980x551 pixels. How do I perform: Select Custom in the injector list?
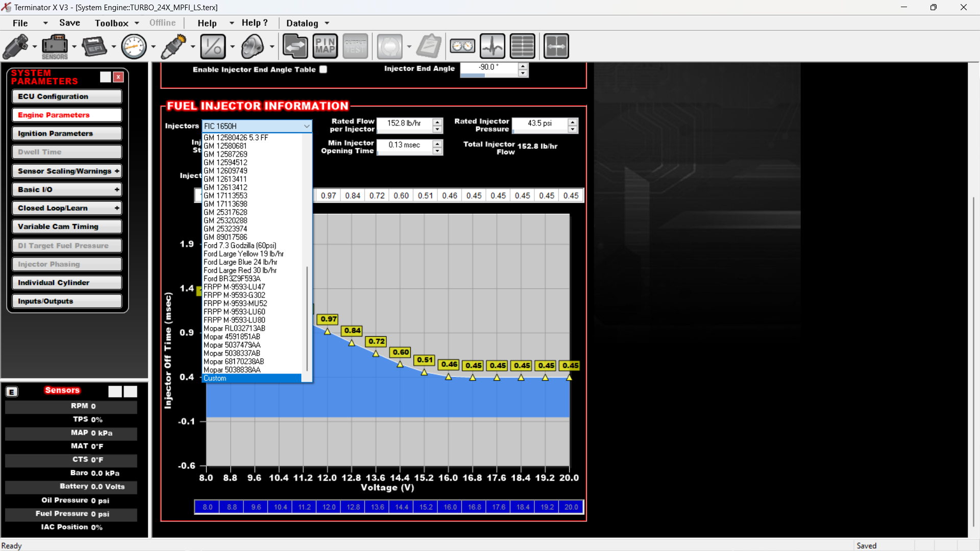pyautogui.click(x=252, y=378)
